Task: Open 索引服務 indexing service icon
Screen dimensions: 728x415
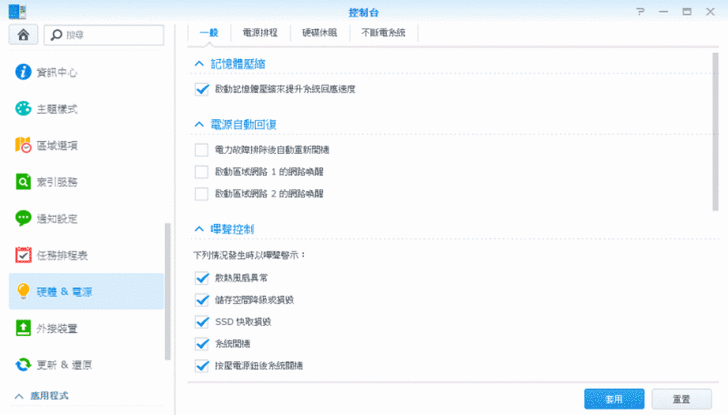Action: click(x=23, y=182)
